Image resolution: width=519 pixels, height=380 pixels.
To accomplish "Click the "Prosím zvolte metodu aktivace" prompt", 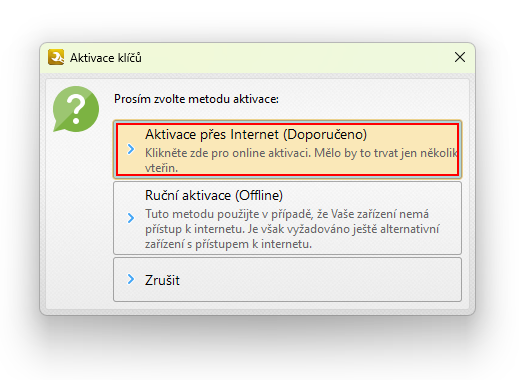I will pyautogui.click(x=196, y=99).
